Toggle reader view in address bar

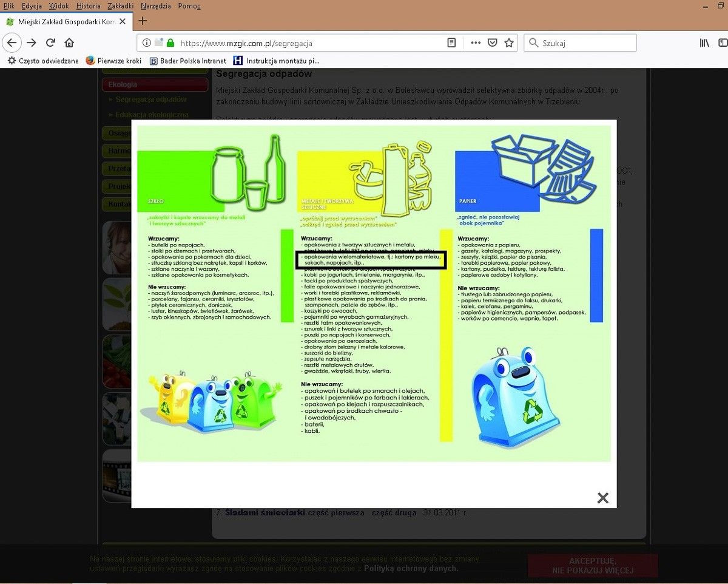coord(451,43)
